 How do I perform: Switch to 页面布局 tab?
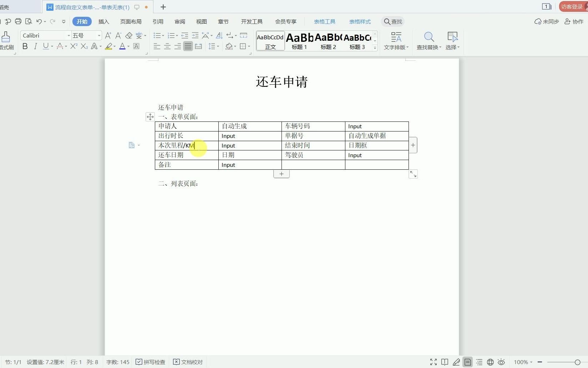pos(131,21)
